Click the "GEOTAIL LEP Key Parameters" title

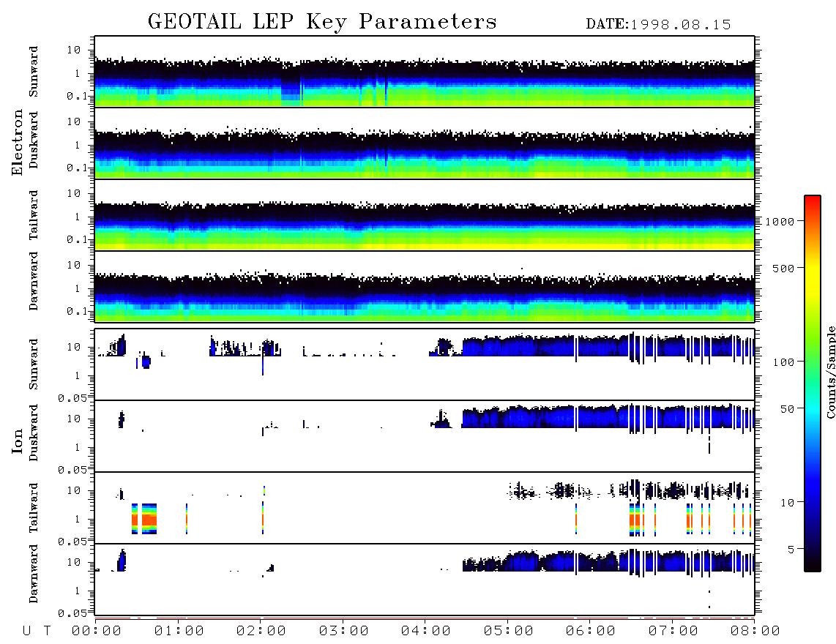pyautogui.click(x=322, y=22)
